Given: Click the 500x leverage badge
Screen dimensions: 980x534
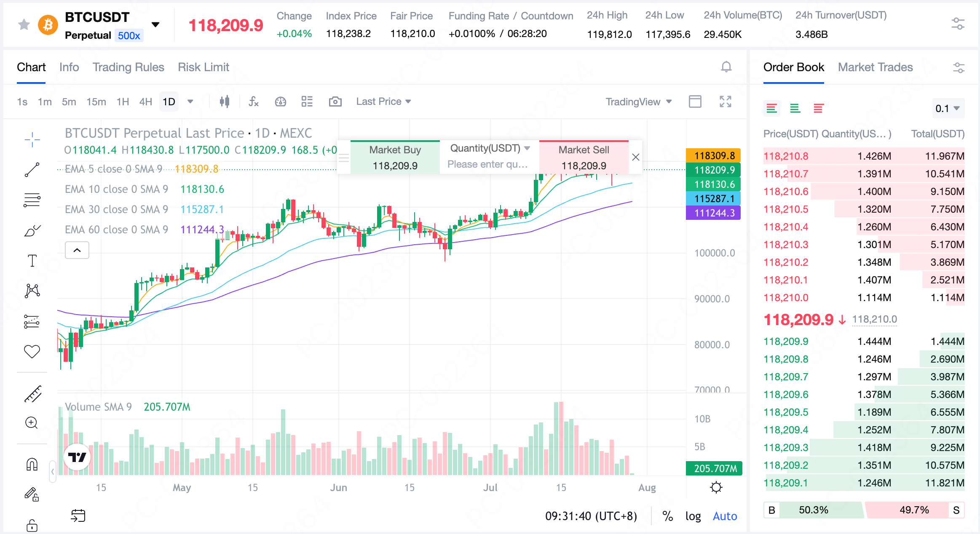Looking at the screenshot, I should [x=129, y=35].
